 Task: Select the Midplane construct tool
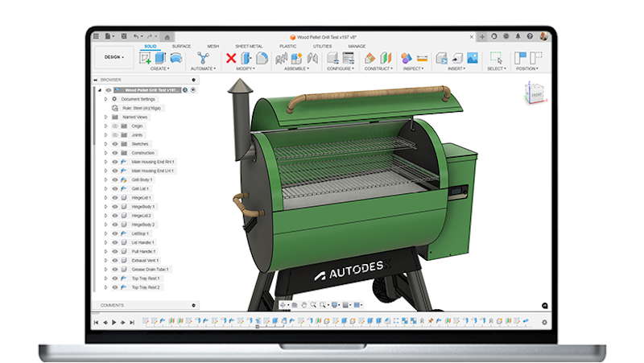pos(386,58)
